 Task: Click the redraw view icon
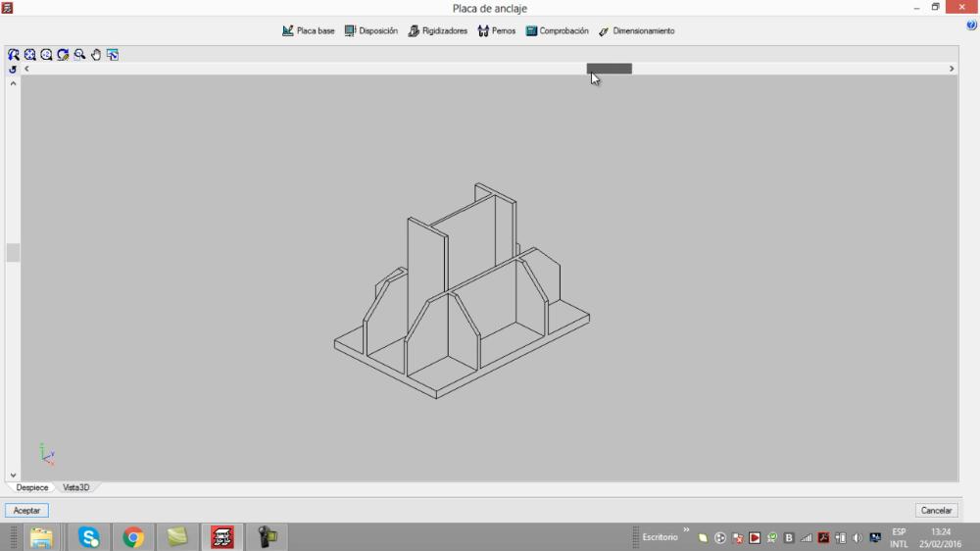pos(63,54)
